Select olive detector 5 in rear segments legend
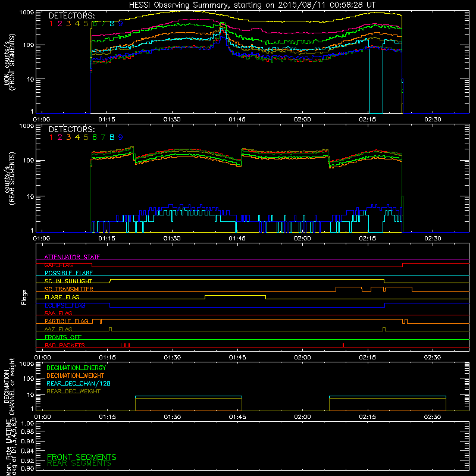476x476 pixels. (86, 137)
